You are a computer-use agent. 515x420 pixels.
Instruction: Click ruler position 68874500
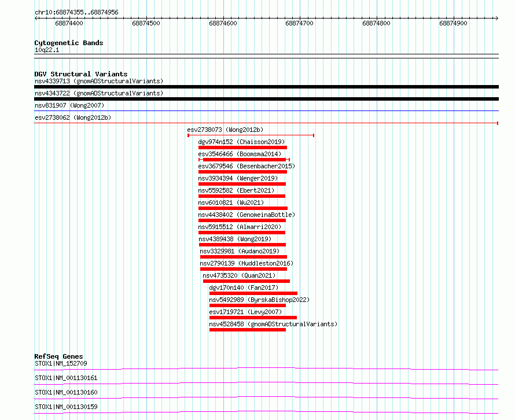[x=146, y=23]
